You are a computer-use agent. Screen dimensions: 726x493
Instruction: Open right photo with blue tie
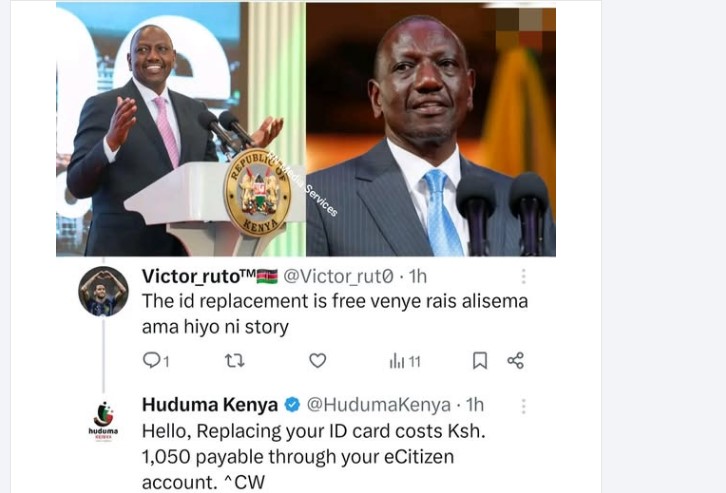pyautogui.click(x=431, y=129)
